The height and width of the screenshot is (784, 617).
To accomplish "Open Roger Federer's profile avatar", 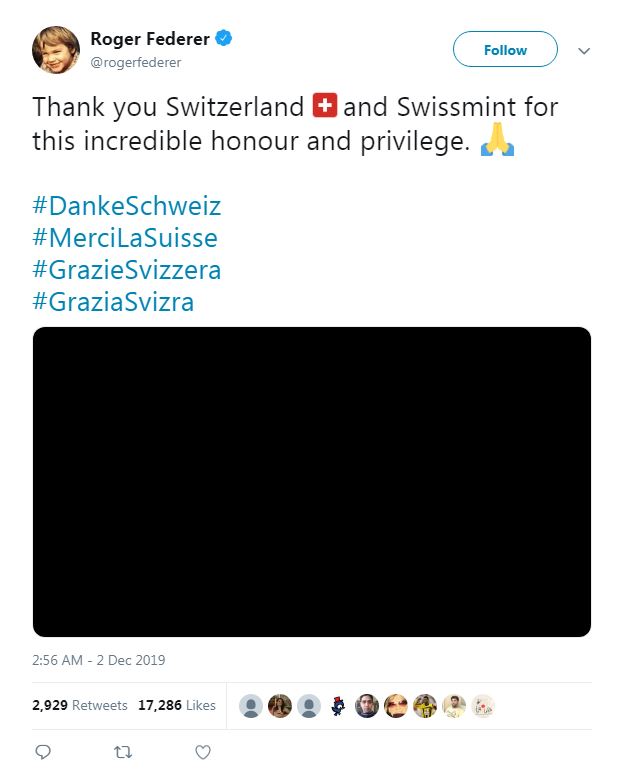I will [x=56, y=50].
